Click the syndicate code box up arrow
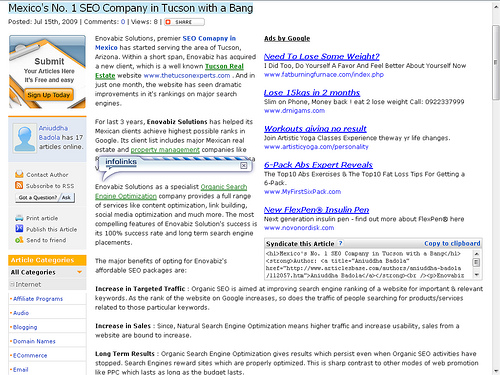The image size is (500, 375). coord(477,254)
